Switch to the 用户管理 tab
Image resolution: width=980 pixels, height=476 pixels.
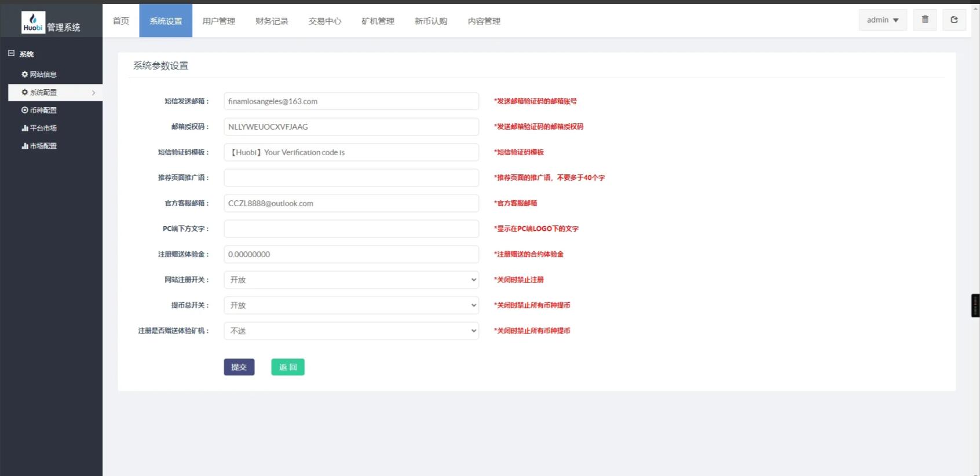point(218,21)
